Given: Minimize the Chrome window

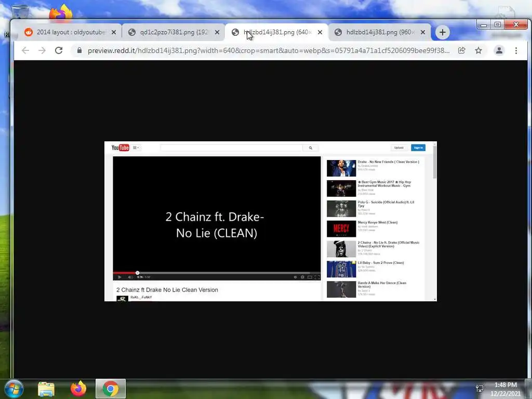Looking at the screenshot, I should pyautogui.click(x=484, y=25).
